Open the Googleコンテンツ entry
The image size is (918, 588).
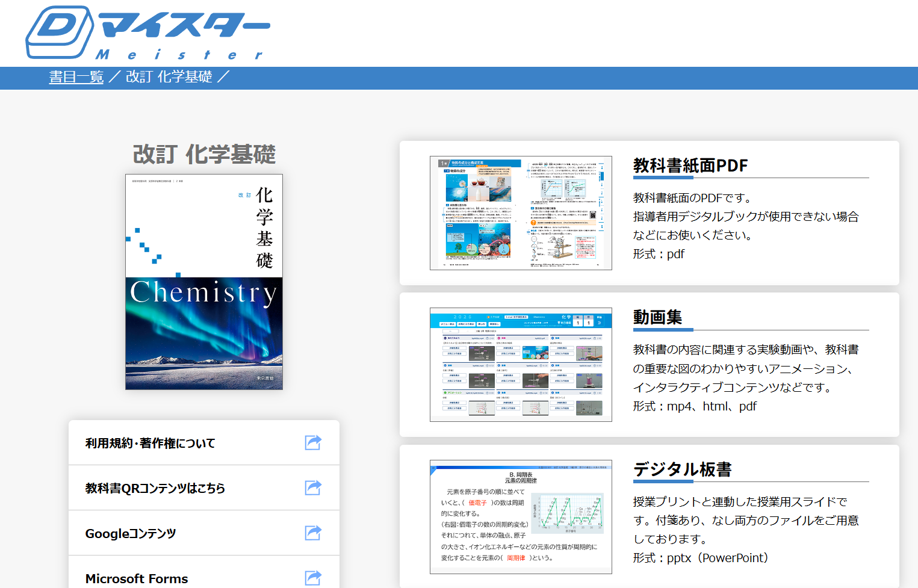click(131, 533)
